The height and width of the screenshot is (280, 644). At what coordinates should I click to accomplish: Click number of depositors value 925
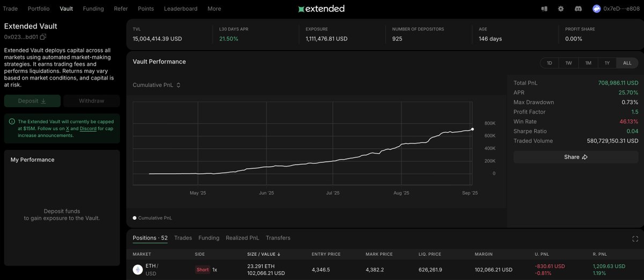pos(397,39)
